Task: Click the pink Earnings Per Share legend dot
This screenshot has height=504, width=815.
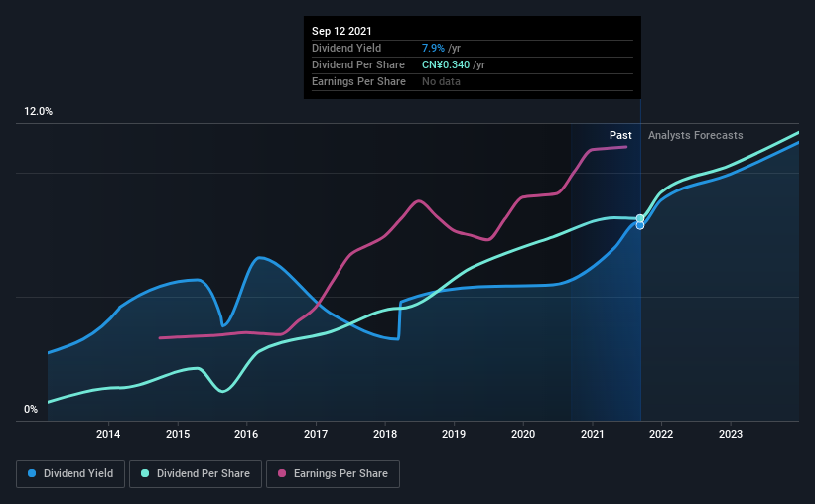Action: (282, 473)
